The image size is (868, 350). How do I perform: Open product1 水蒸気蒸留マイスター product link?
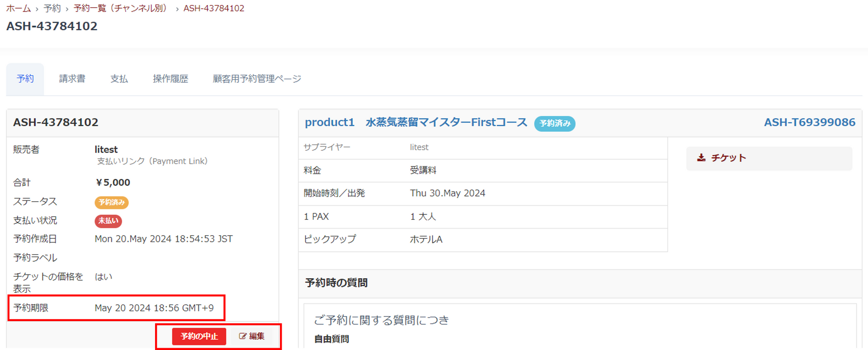tap(415, 123)
